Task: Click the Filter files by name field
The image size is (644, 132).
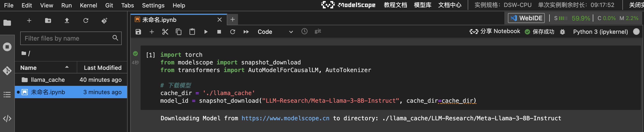Action: click(68, 38)
